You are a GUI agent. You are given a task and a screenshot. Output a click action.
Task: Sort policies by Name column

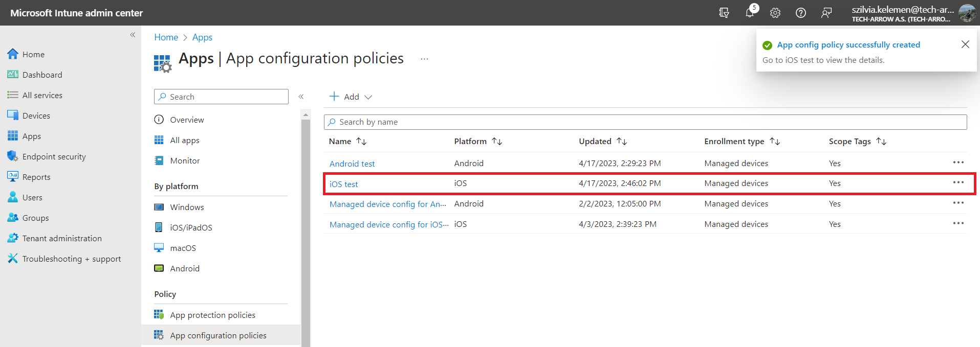point(361,142)
